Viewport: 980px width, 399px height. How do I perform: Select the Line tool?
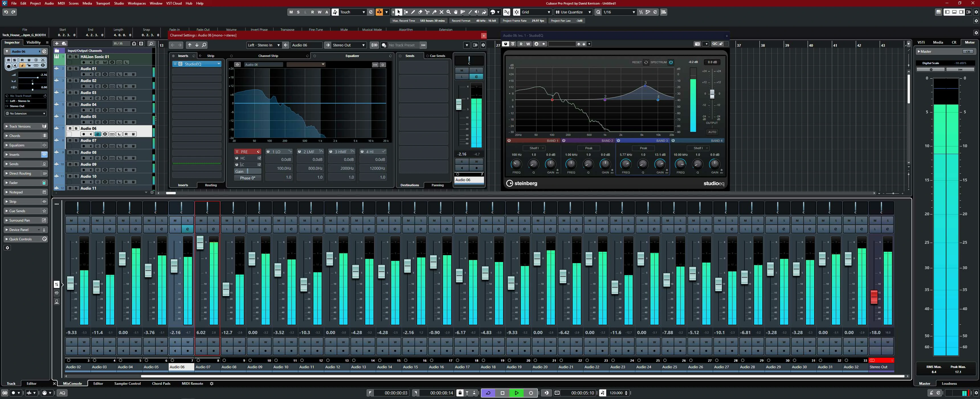tap(470, 12)
